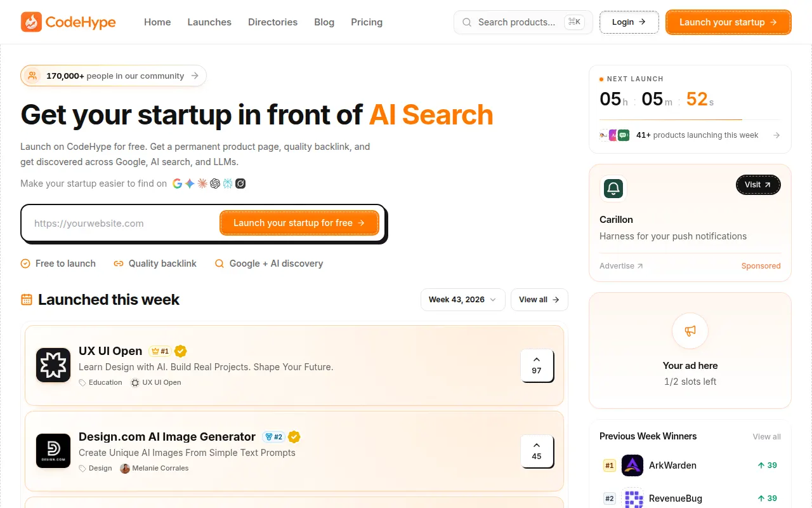Screen dimensions: 812x508
Task: Click the #1 crown badge on UX UI Open
Action: coord(160,351)
